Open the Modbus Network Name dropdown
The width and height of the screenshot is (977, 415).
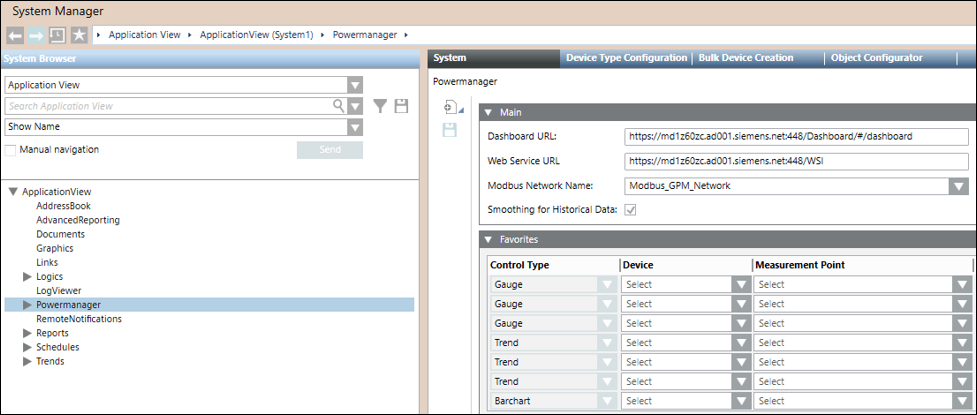pyautogui.click(x=958, y=186)
